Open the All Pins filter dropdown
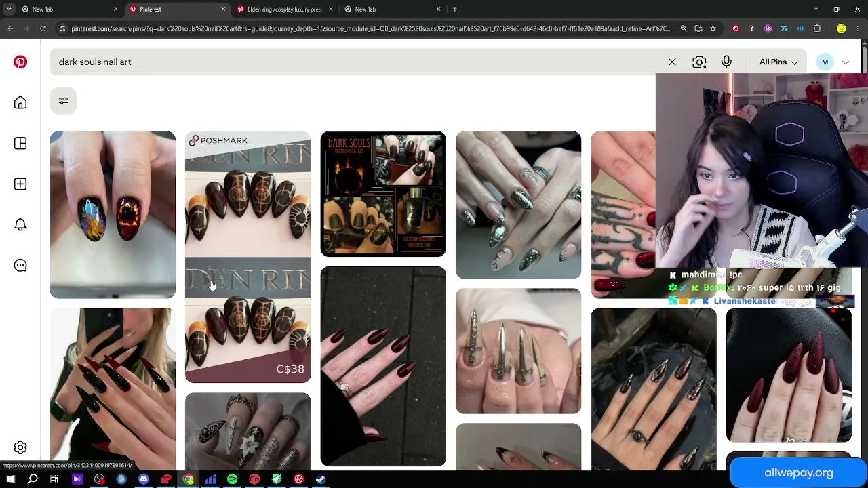 click(778, 62)
